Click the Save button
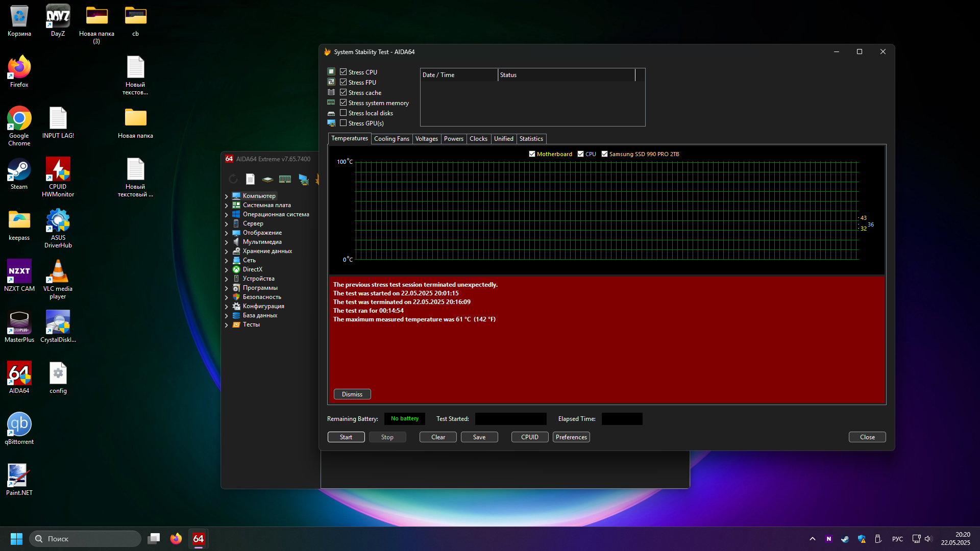This screenshot has width=980, height=551. [479, 437]
